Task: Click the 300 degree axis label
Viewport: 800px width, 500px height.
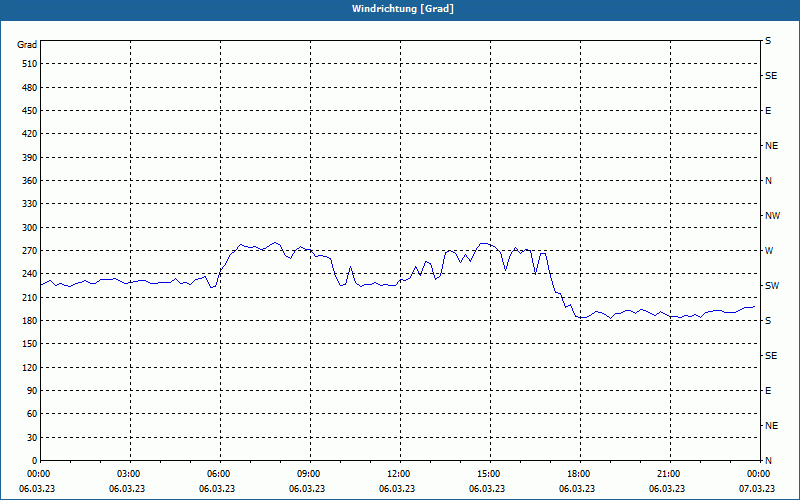Action: pyautogui.click(x=29, y=227)
